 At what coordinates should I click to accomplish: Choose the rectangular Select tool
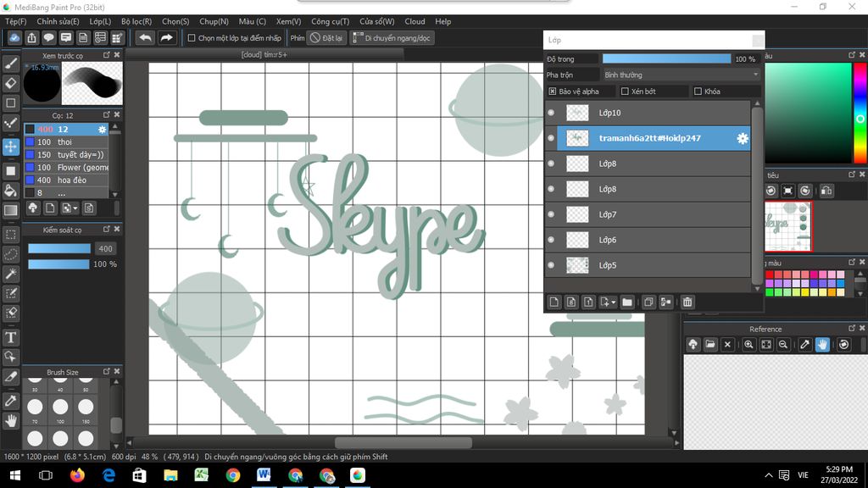click(x=11, y=234)
